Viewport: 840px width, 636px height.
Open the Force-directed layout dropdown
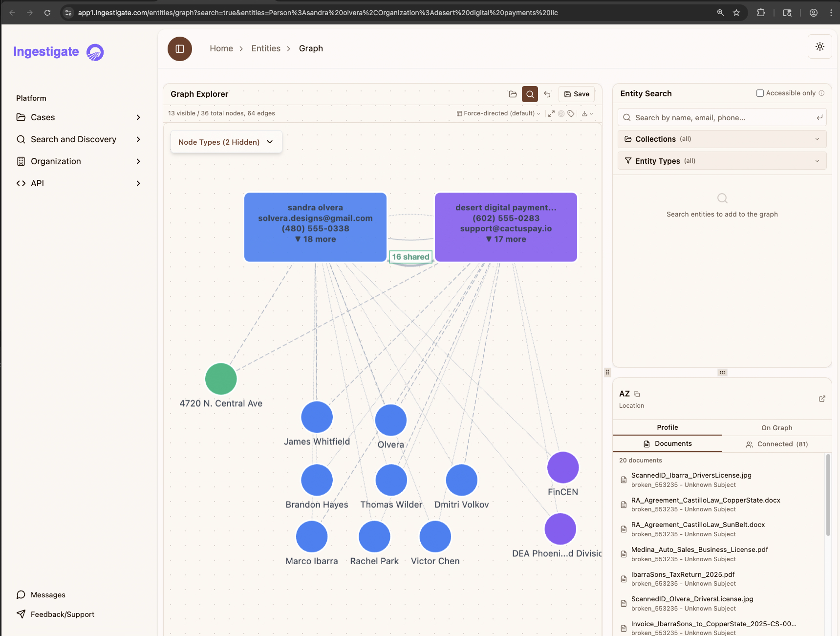point(498,113)
